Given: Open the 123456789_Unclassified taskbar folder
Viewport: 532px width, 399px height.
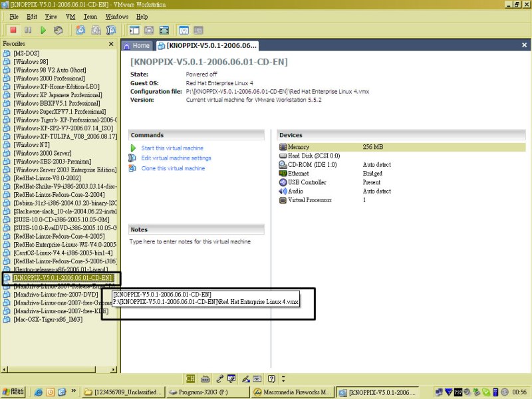Looking at the screenshot, I should 124,392.
